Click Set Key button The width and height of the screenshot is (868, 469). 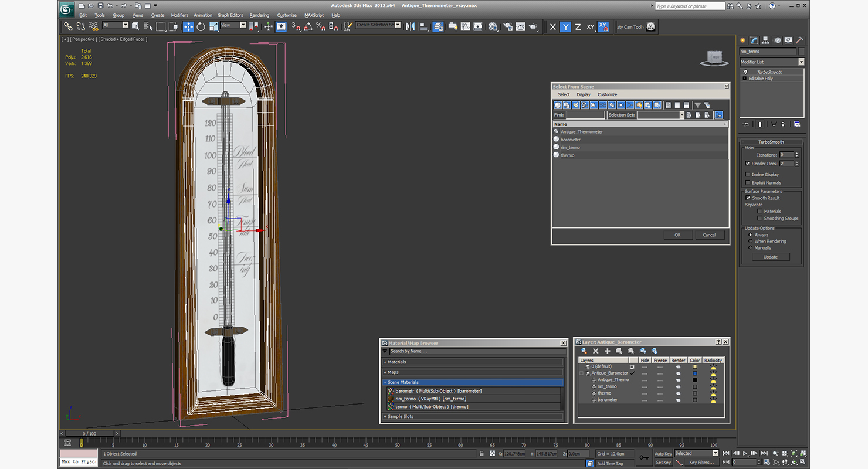click(x=663, y=463)
